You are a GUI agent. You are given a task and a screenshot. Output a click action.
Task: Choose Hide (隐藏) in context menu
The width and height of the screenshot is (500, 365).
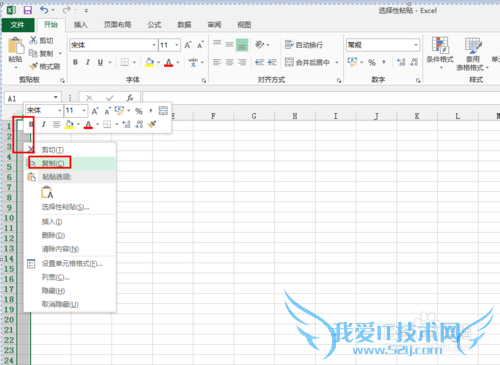pos(70,291)
